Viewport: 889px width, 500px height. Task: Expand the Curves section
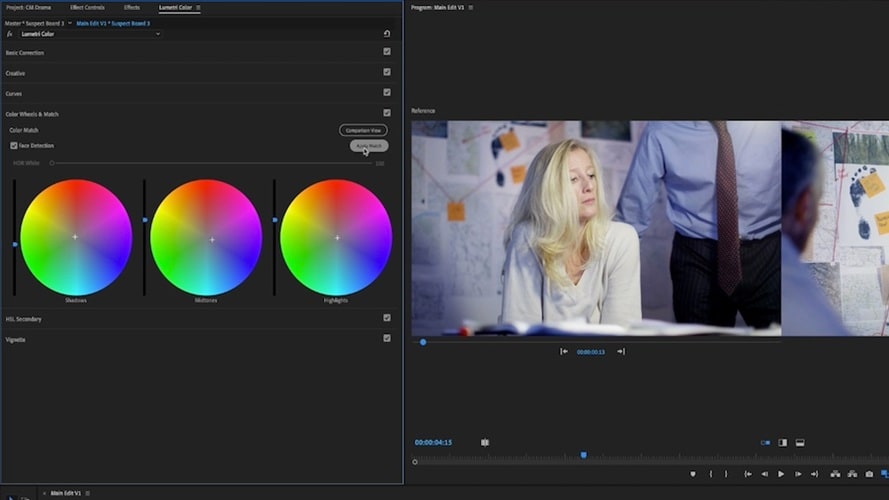point(14,94)
